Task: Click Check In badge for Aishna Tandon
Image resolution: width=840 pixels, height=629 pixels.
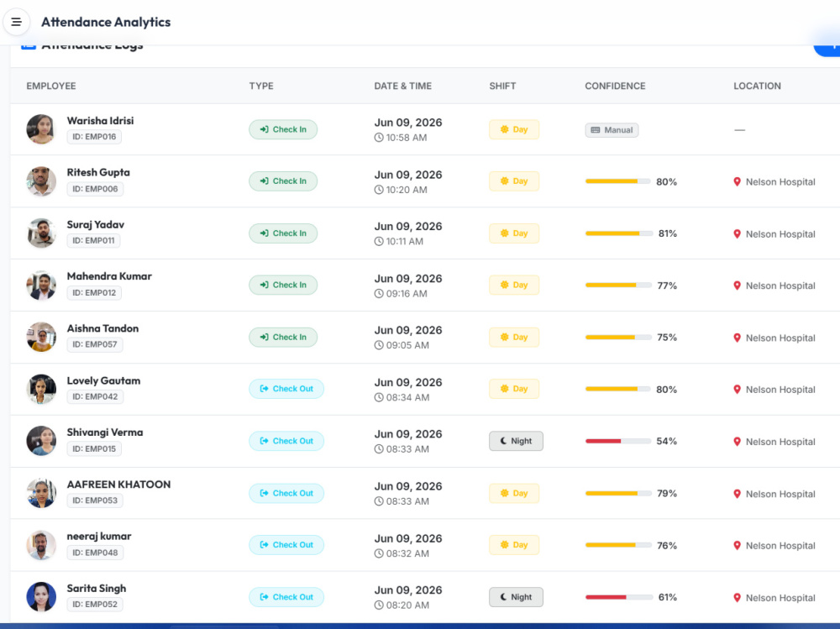Action: (283, 337)
